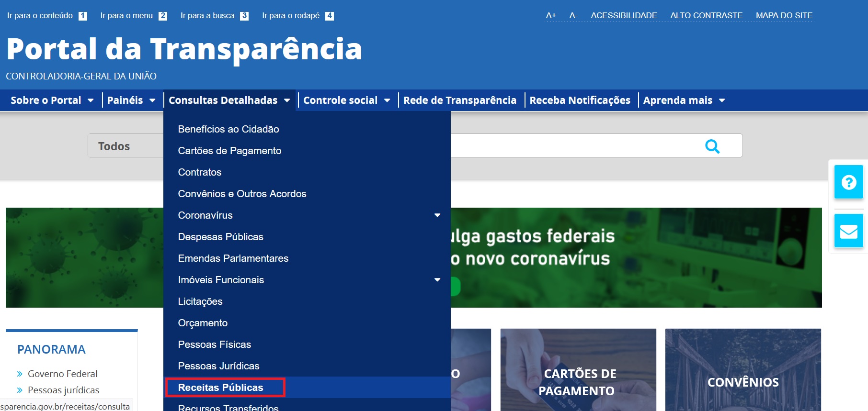Expand the Controle social menu arrow
This screenshot has width=868, height=411.
coord(387,100)
